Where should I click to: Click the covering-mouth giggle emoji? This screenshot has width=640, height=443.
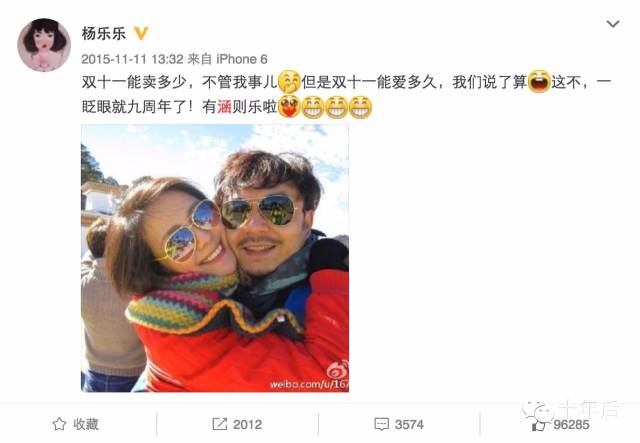[289, 82]
